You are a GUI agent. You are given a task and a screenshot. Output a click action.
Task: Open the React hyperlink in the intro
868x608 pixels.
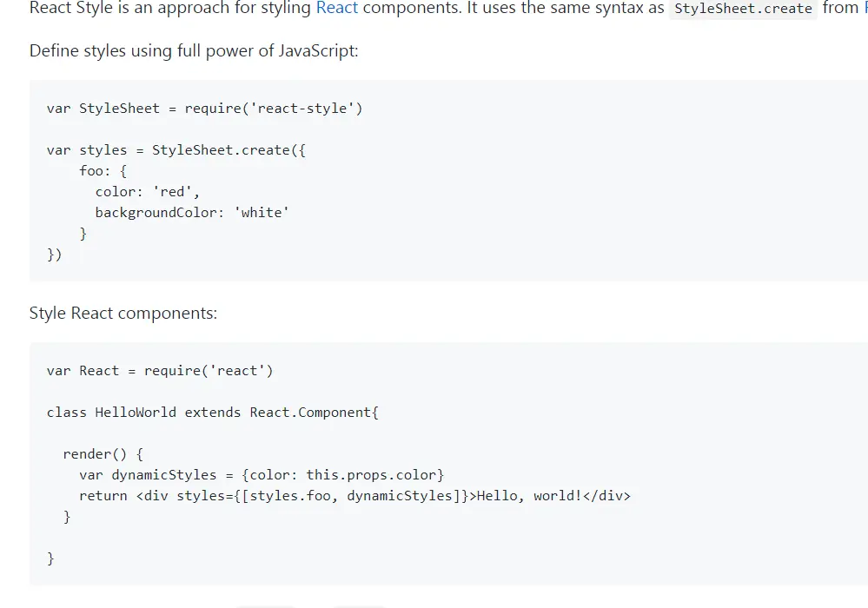(x=337, y=8)
